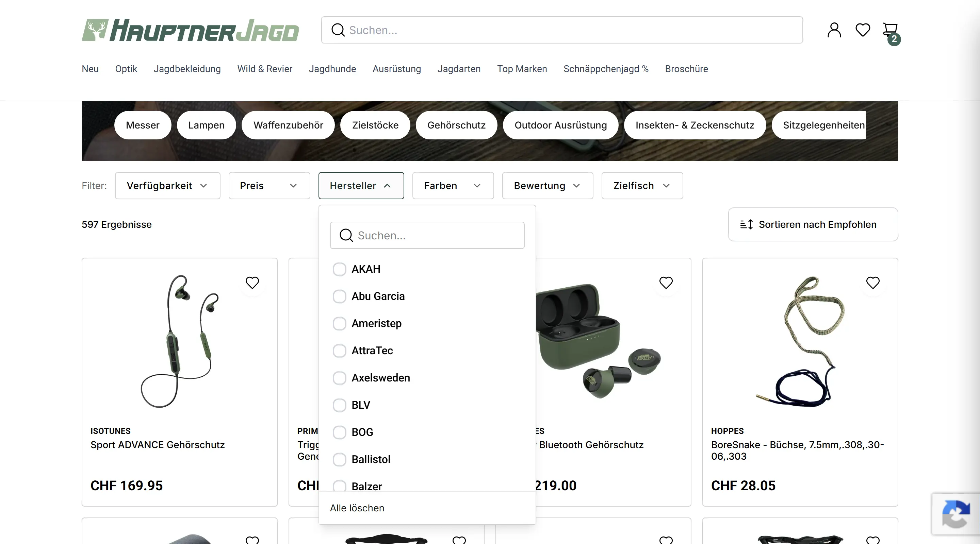980x544 pixels.
Task: Tick the BLV manufacturer checkbox
Action: (x=339, y=405)
